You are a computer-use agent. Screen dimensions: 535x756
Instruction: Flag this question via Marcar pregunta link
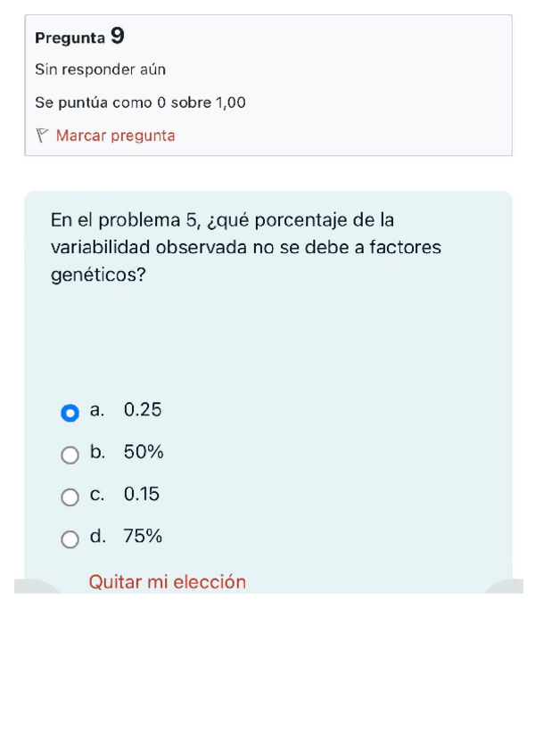pyautogui.click(x=115, y=136)
